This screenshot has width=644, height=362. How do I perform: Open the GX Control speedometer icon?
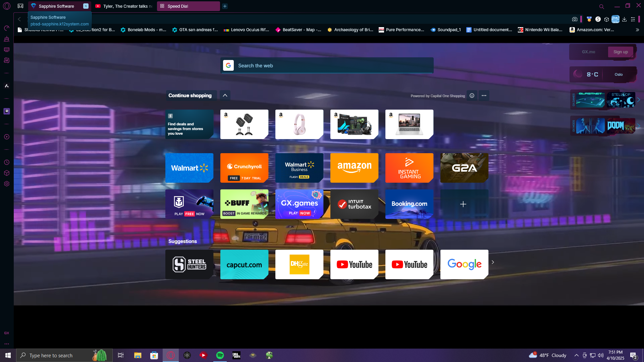tap(7, 28)
